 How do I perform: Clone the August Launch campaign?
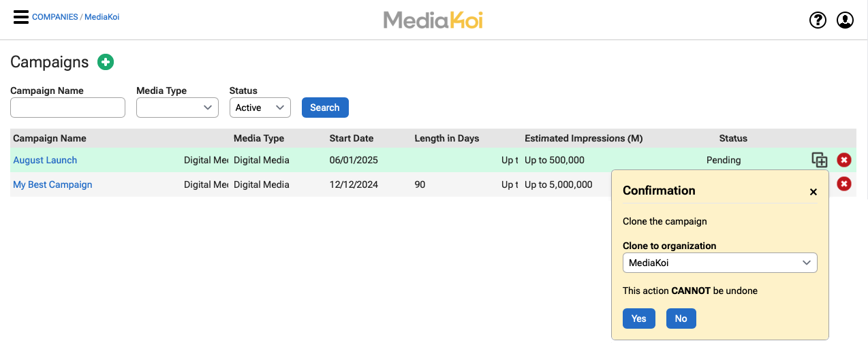point(820,160)
